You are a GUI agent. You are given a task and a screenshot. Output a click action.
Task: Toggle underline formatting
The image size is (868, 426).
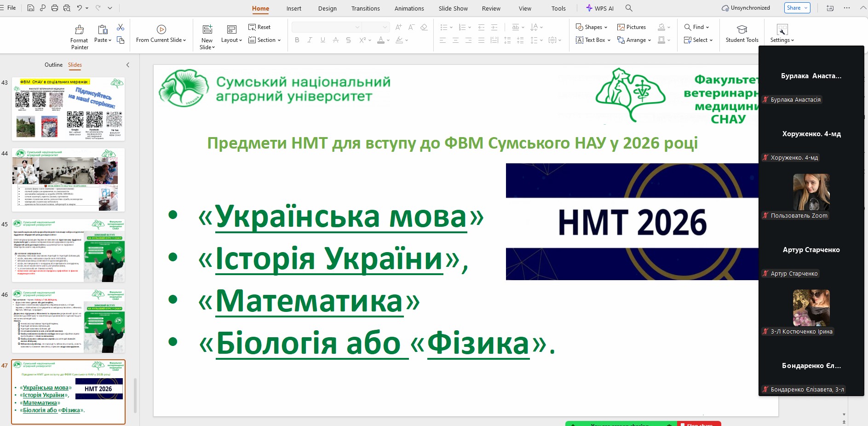click(x=322, y=40)
